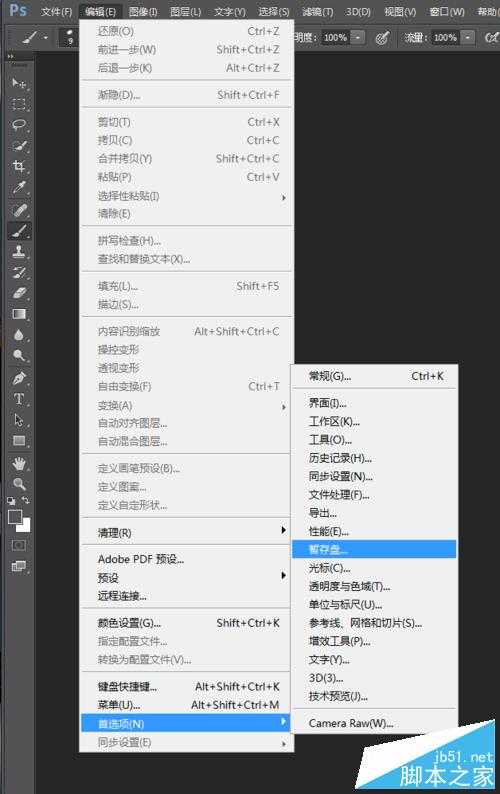Choose 技术预览(J)... preferences entry
The height and width of the screenshot is (794, 500).
pyautogui.click(x=374, y=696)
